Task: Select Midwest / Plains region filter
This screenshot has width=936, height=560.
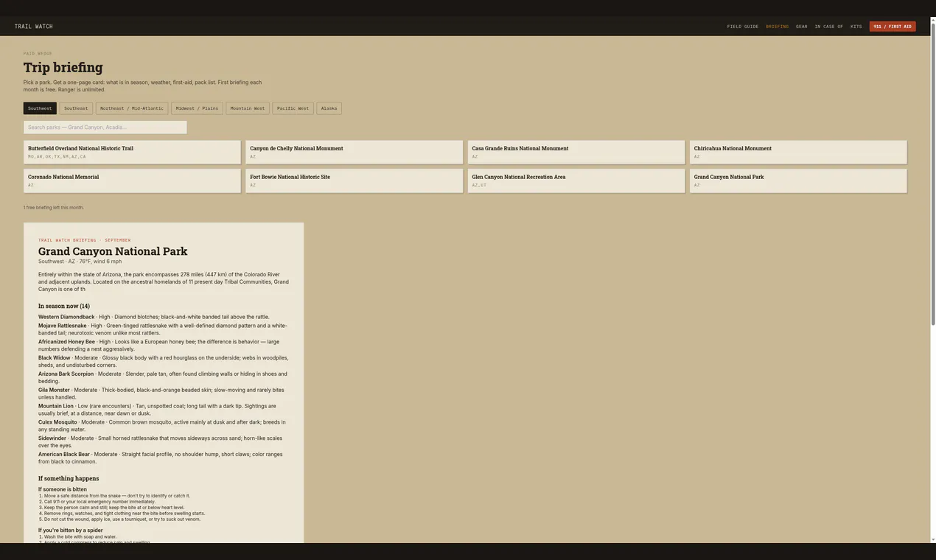Action: (x=197, y=108)
